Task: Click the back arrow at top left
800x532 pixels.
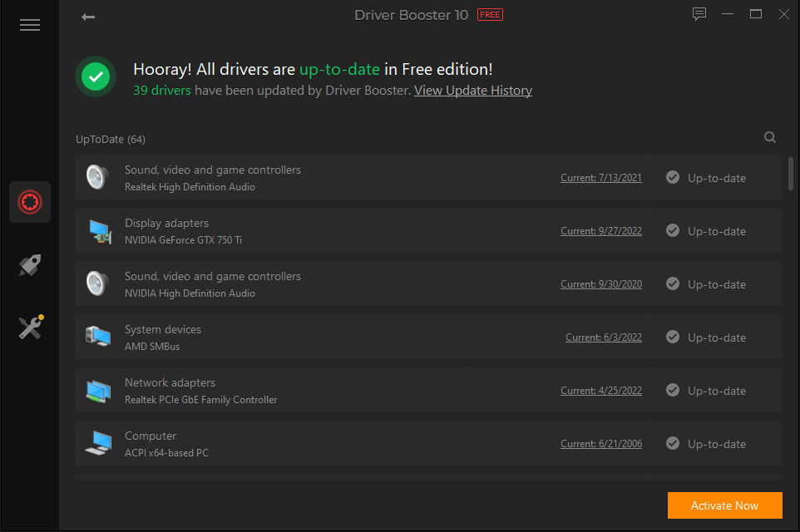Action: [x=88, y=16]
